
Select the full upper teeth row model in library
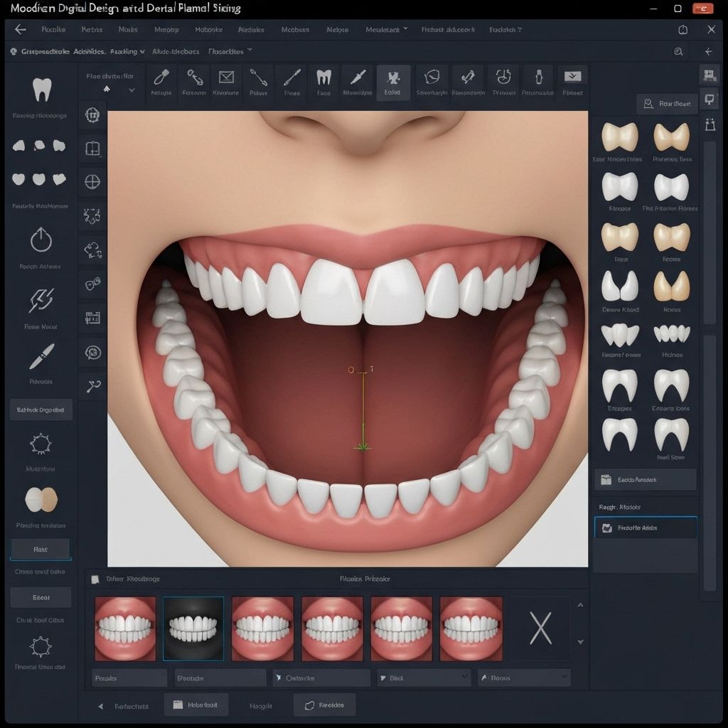click(x=672, y=333)
